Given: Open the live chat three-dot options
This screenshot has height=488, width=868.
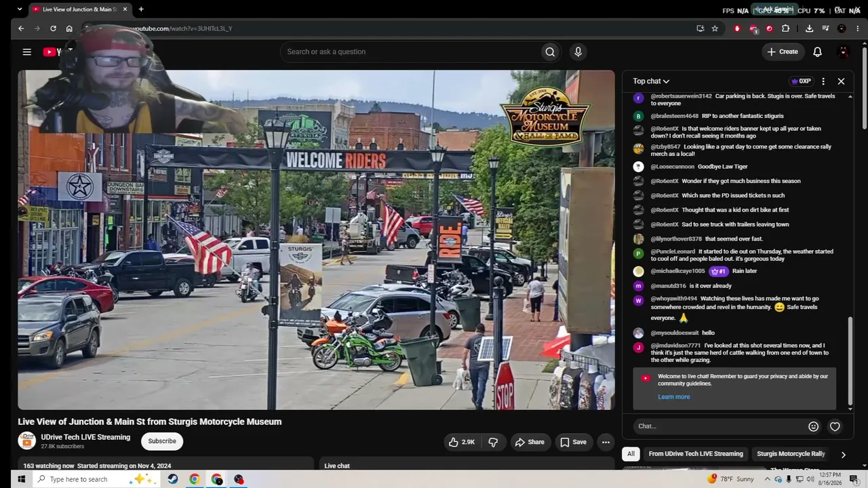Looking at the screenshot, I should pos(823,81).
